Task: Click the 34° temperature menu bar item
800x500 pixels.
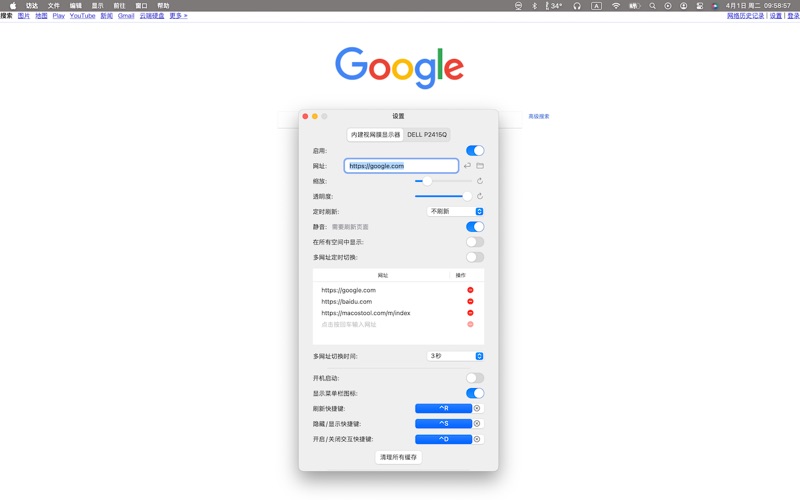Action: [554, 6]
